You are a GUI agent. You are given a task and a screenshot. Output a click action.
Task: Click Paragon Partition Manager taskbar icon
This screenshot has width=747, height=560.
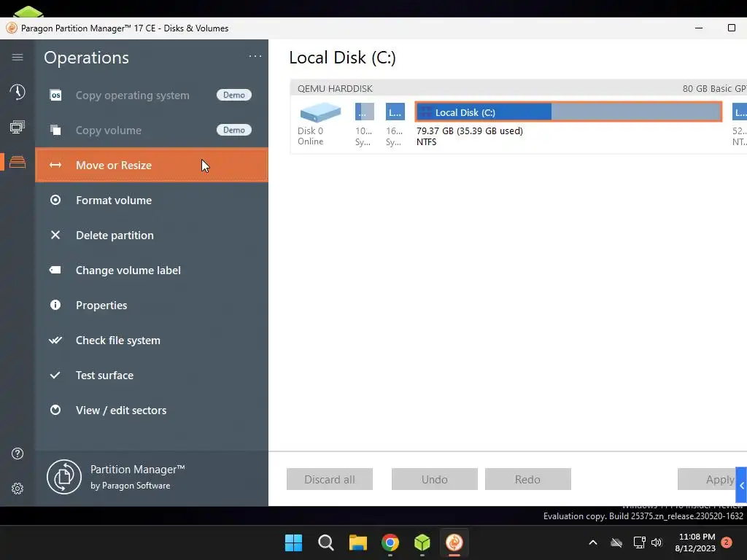(x=454, y=542)
